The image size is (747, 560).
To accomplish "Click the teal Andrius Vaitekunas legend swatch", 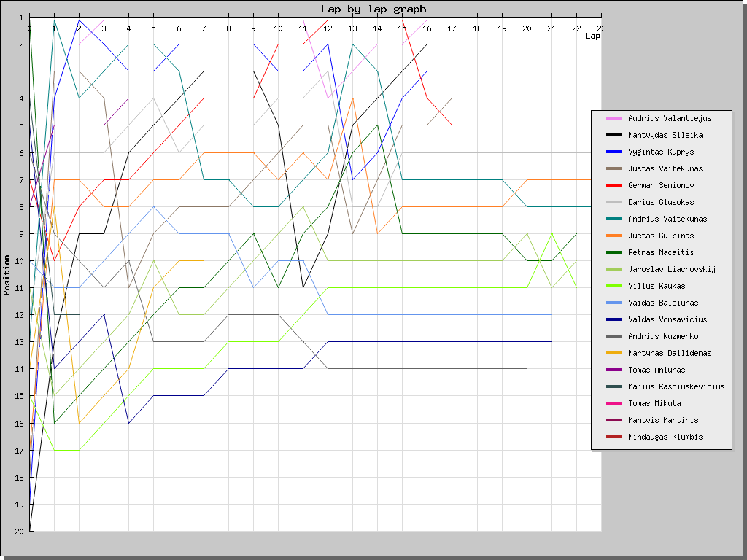I will (614, 219).
